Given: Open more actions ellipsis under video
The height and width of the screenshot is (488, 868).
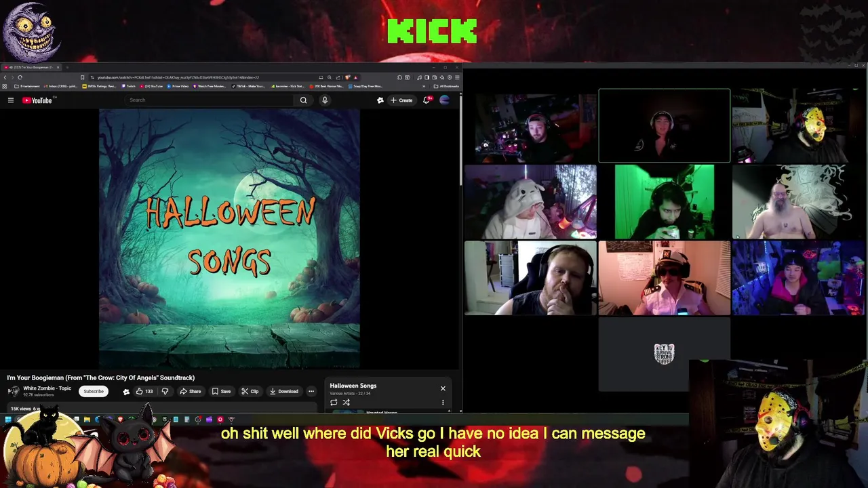Looking at the screenshot, I should [x=311, y=391].
